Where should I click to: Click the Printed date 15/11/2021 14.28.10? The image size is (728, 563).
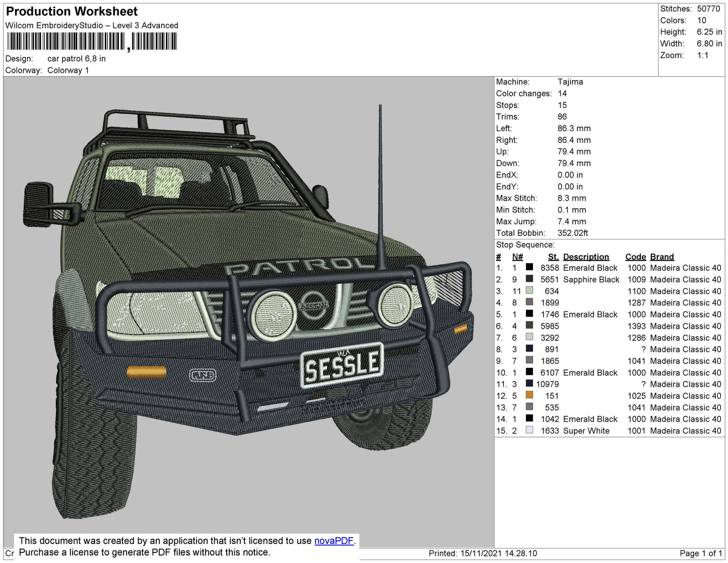[498, 553]
